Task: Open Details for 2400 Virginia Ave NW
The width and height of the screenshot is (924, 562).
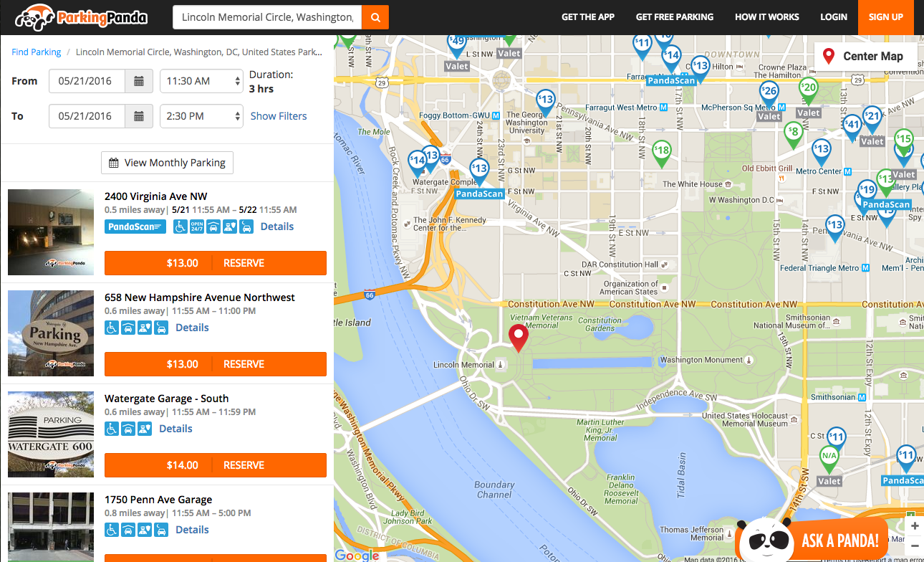Action: [277, 227]
